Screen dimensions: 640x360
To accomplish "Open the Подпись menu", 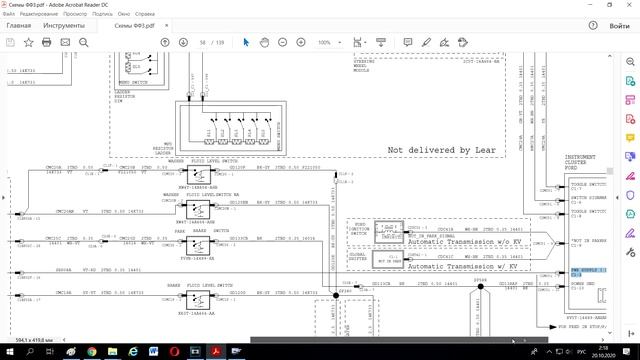I will point(102,14).
